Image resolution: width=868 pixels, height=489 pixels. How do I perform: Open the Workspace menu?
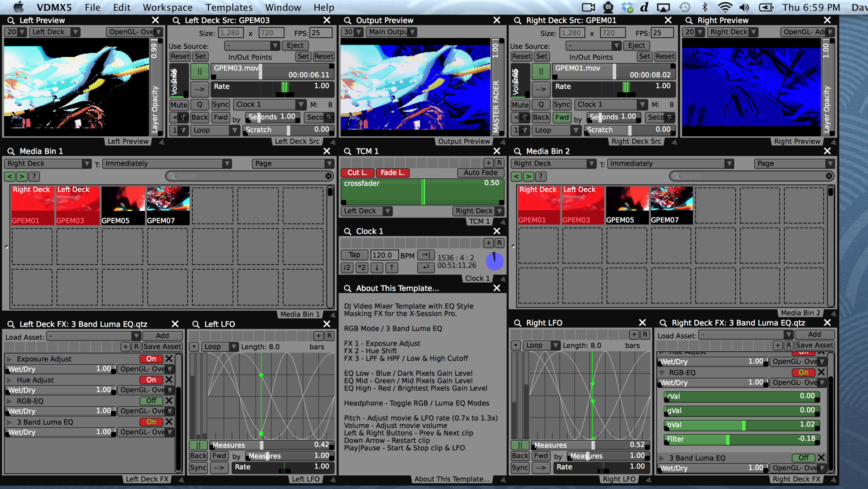168,7
